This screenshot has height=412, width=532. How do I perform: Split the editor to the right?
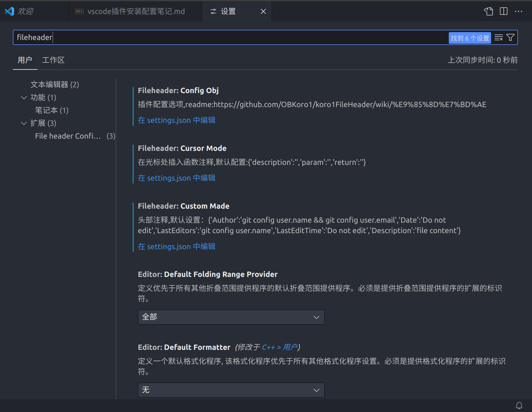504,11
